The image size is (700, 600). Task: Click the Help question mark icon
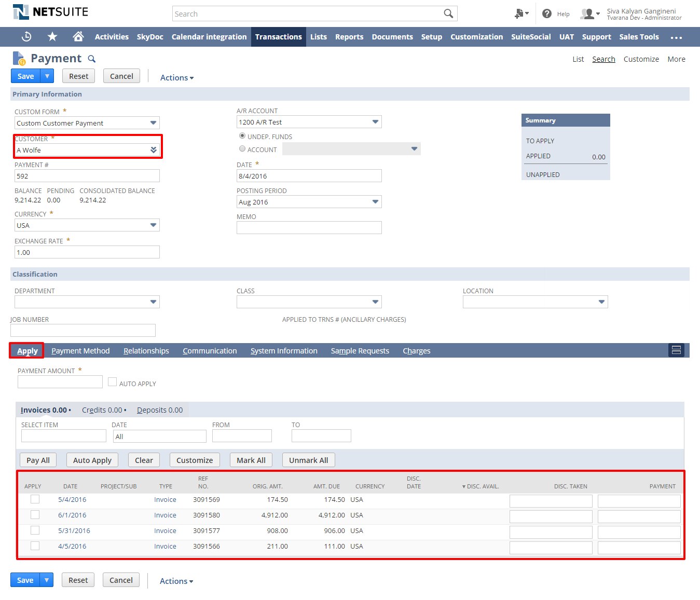(546, 13)
